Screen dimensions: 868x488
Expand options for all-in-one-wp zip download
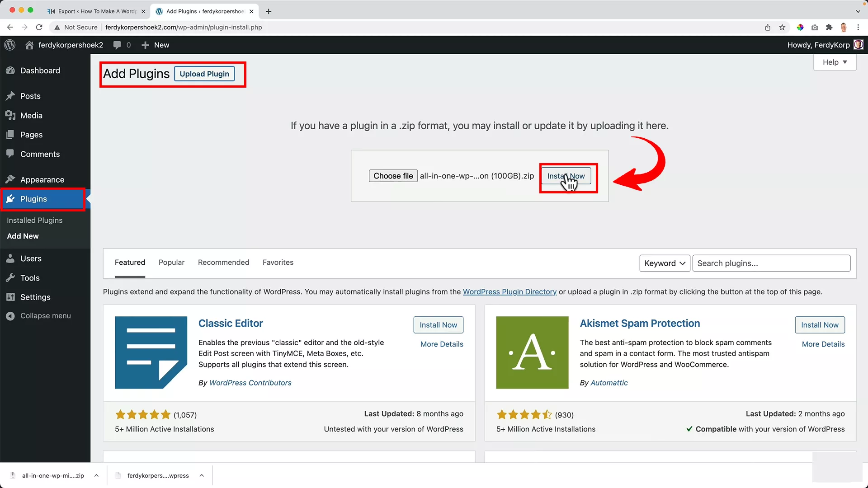click(x=96, y=475)
